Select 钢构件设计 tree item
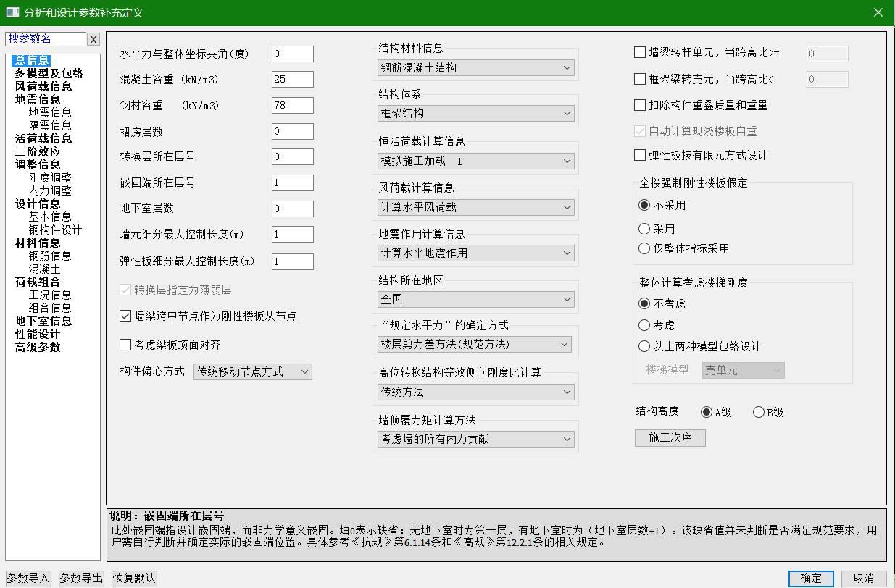Image resolution: width=895 pixels, height=588 pixels. click(x=55, y=230)
